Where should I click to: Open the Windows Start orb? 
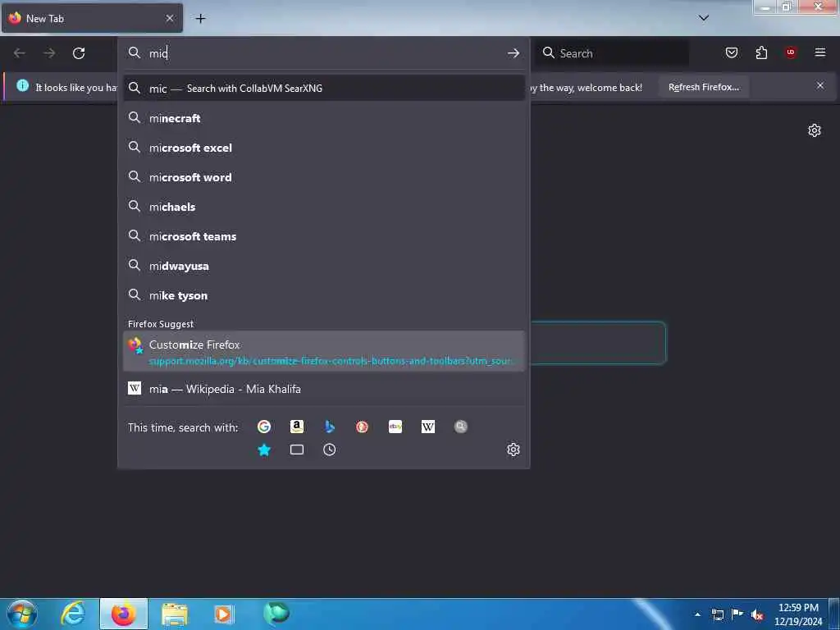pyautogui.click(x=22, y=614)
